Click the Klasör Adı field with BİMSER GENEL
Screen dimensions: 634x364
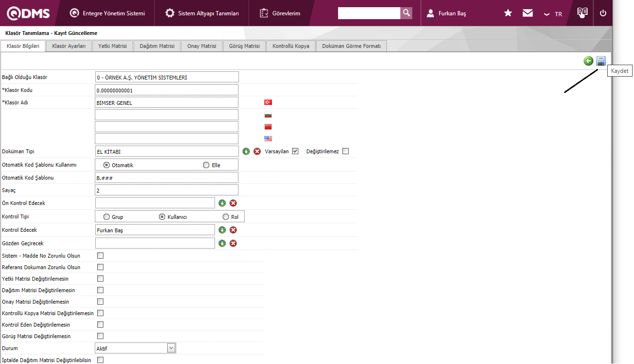[167, 102]
